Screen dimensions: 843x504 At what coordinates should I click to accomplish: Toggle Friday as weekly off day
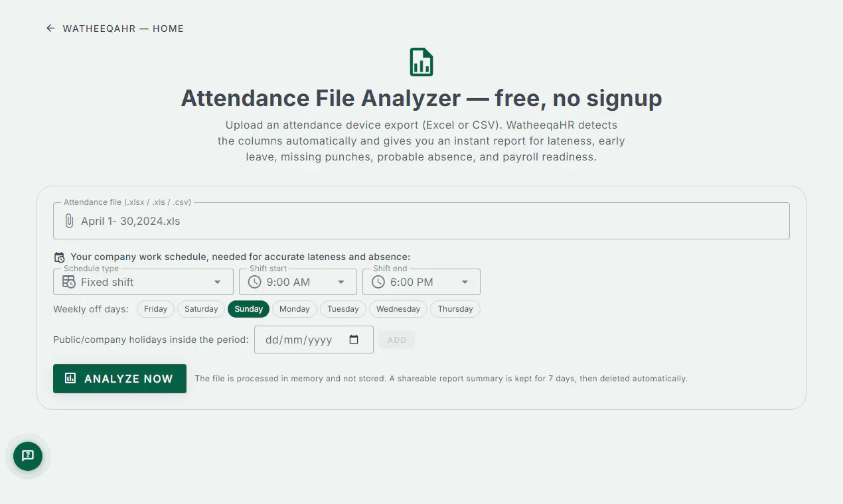[156, 309]
